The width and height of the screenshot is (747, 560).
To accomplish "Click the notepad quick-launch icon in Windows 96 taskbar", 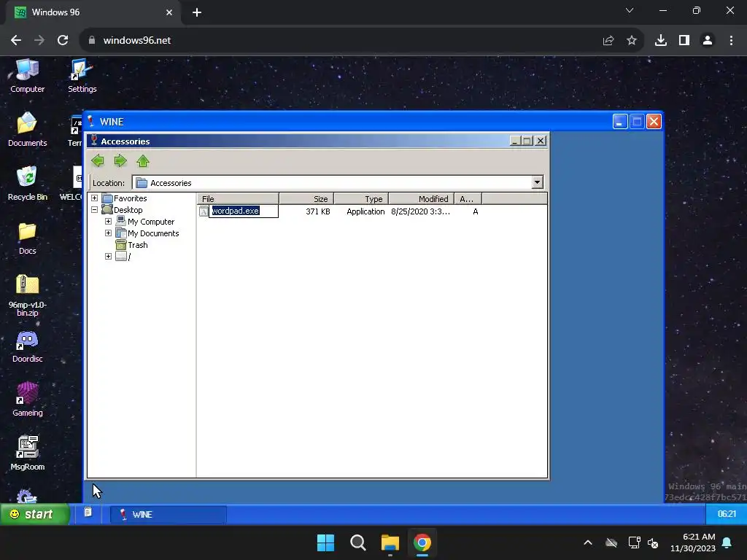I will point(88,513).
